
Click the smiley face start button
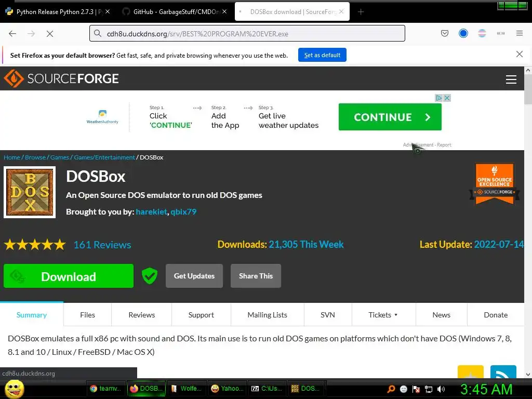pos(14,389)
